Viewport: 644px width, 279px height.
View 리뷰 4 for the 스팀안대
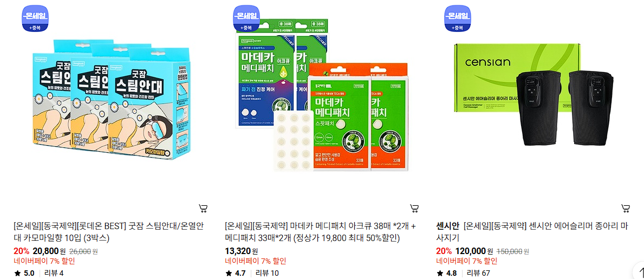click(x=54, y=273)
